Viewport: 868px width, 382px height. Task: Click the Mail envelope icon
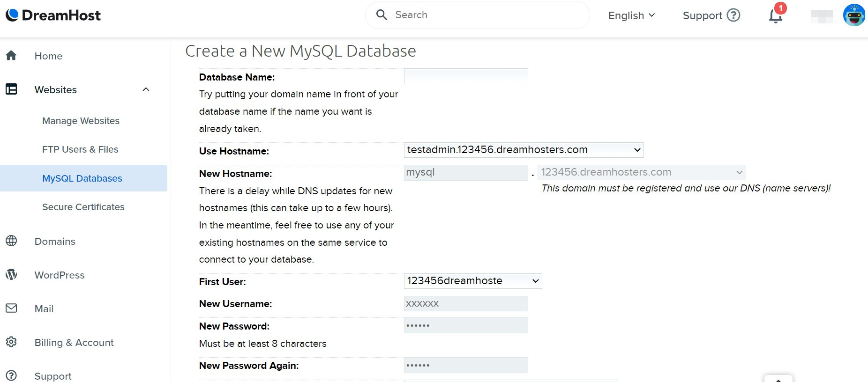pyautogui.click(x=11, y=309)
